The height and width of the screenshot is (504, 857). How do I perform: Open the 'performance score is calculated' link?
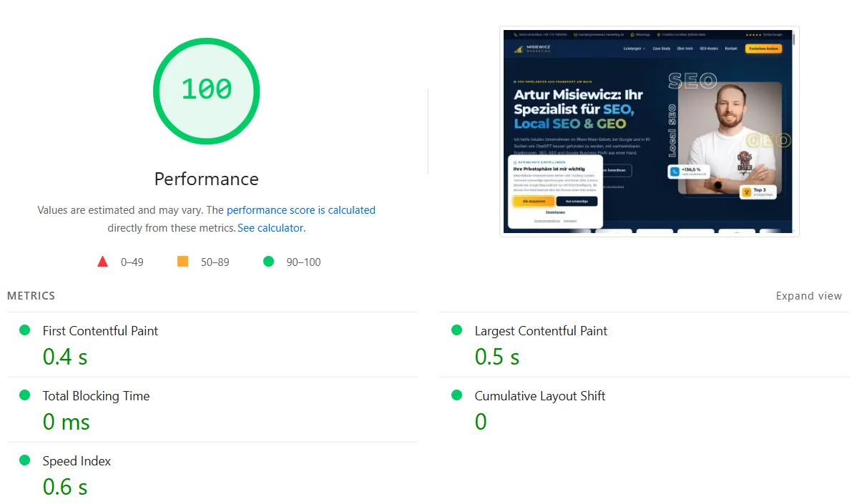(x=300, y=210)
